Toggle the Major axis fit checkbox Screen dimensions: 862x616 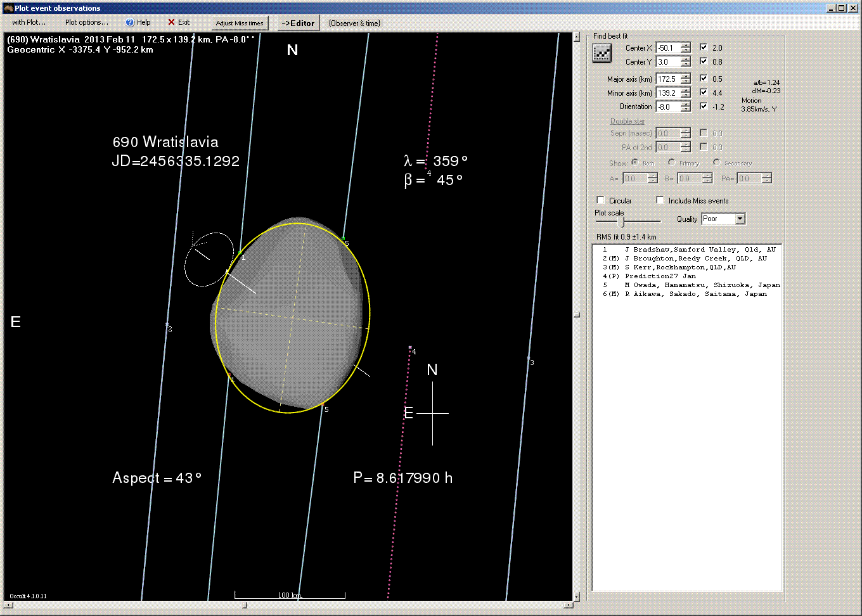[704, 79]
